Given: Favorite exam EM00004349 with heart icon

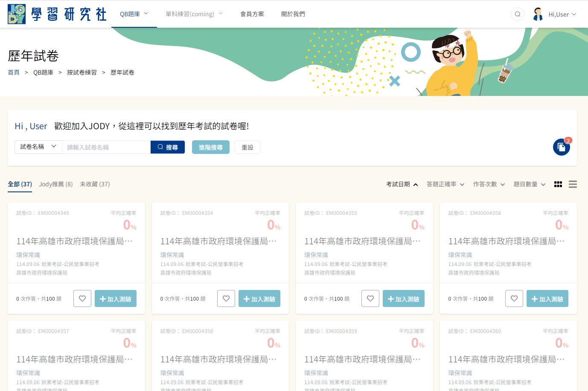Looking at the screenshot, I should (x=82, y=298).
